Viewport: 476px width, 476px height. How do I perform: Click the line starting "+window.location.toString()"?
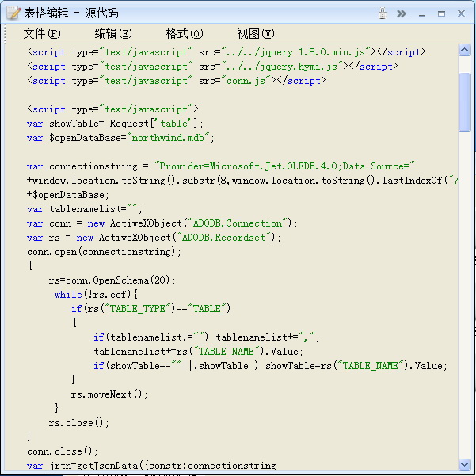pos(242,181)
